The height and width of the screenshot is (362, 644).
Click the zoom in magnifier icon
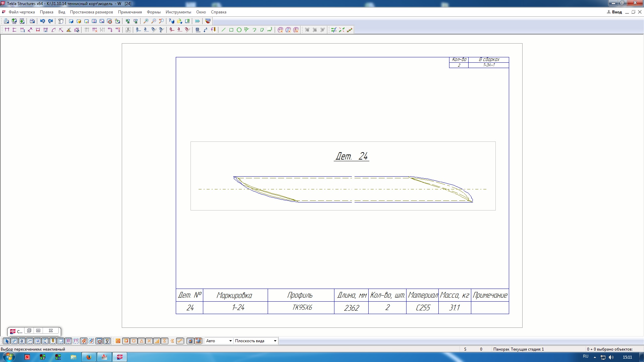(146, 21)
